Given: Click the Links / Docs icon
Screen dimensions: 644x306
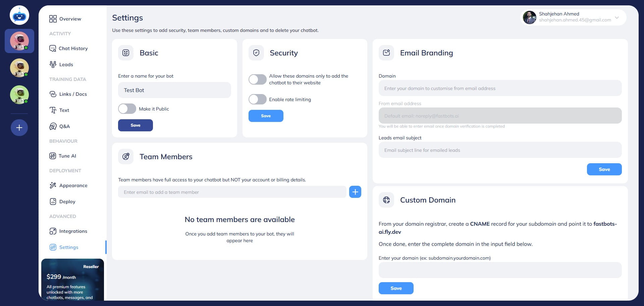Looking at the screenshot, I should (53, 94).
